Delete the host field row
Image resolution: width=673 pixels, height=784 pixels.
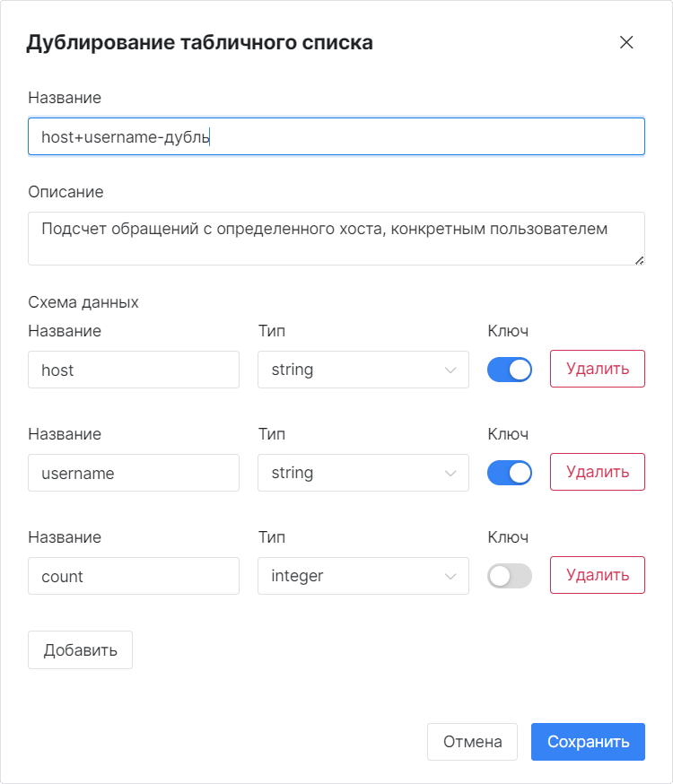tap(598, 369)
